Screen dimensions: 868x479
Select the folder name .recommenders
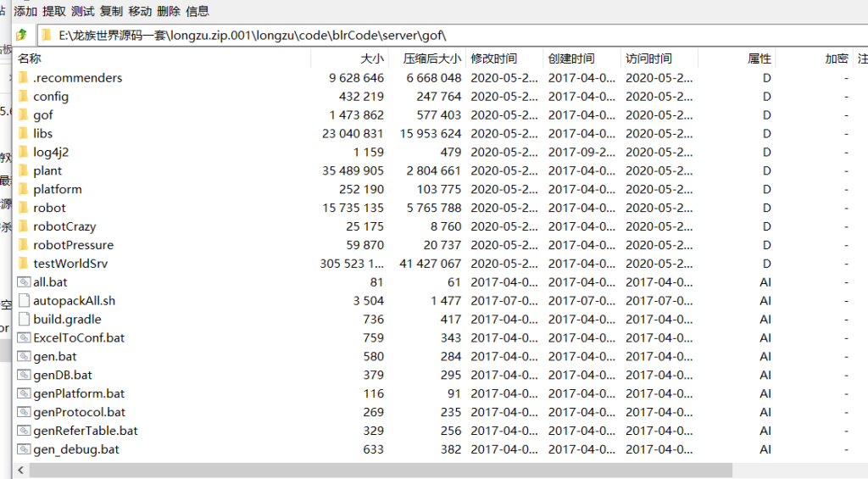click(77, 77)
